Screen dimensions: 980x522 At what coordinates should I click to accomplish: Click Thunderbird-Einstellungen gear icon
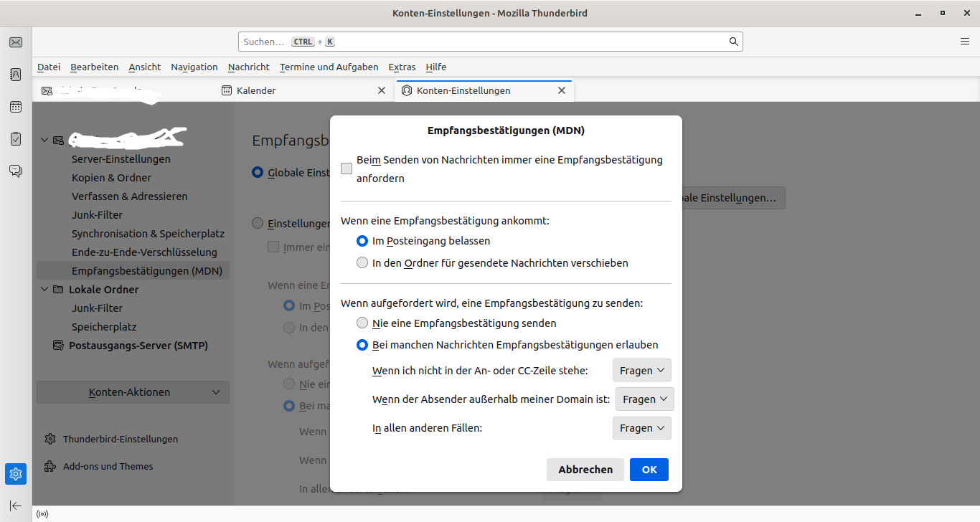pyautogui.click(x=50, y=439)
